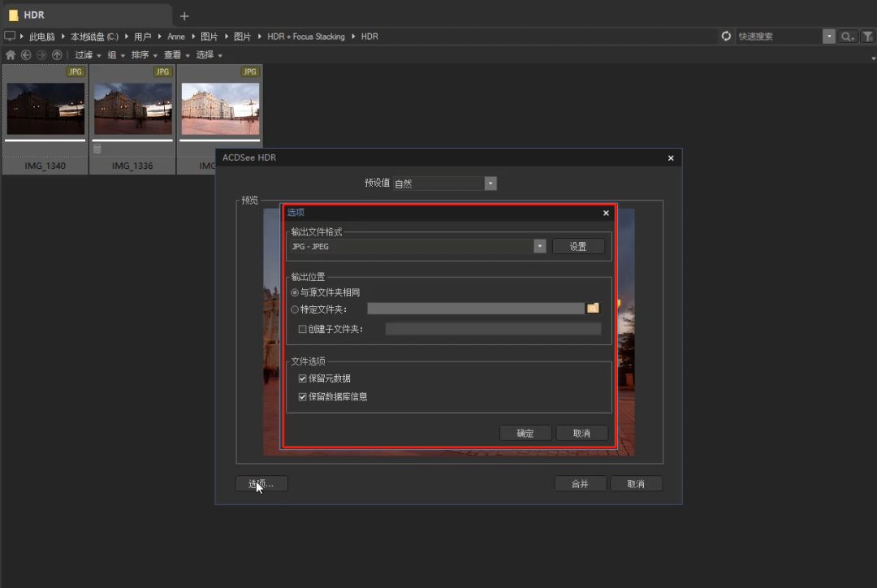The image size is (877, 588).
Task: Click 确定 in the 选项 dialog
Action: click(525, 433)
